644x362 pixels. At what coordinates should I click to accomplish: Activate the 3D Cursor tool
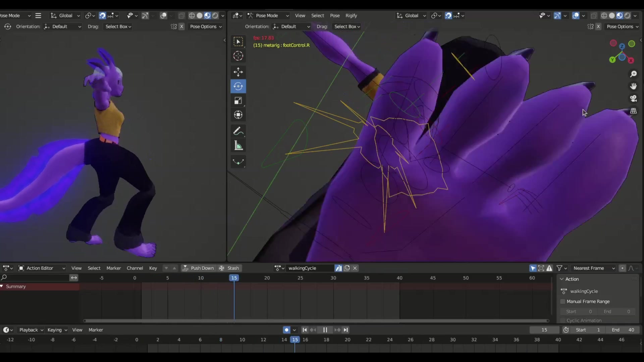(238, 56)
